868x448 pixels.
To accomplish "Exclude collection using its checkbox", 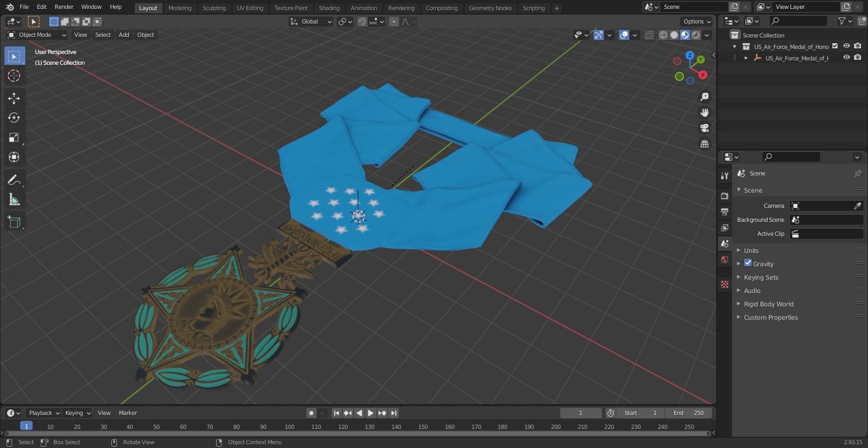I will coord(835,46).
